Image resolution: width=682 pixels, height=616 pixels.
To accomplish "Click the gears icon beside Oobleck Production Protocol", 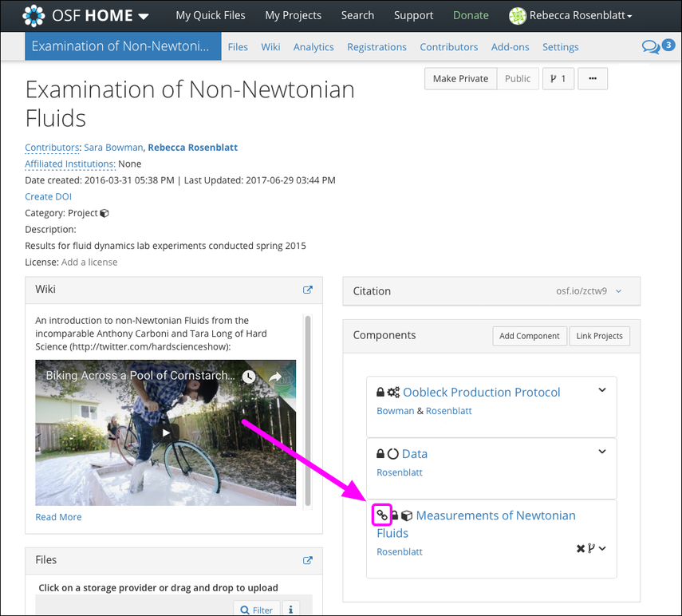I will click(393, 392).
